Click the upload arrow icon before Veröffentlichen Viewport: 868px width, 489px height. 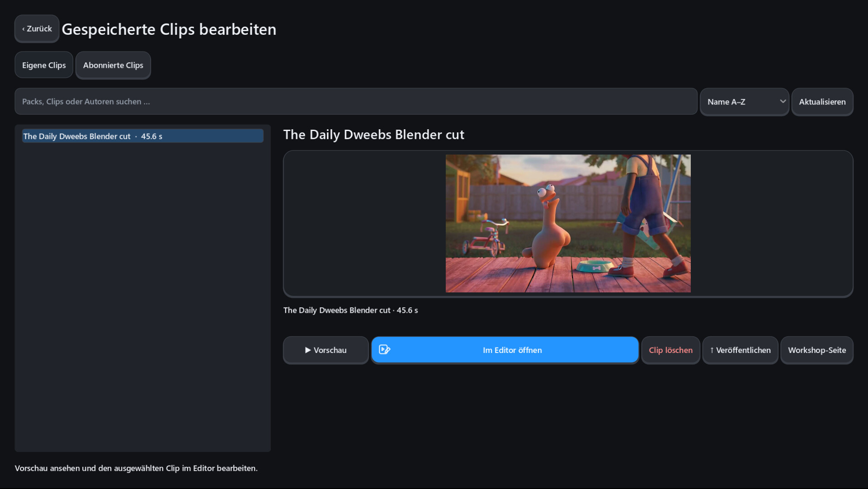pos(712,350)
